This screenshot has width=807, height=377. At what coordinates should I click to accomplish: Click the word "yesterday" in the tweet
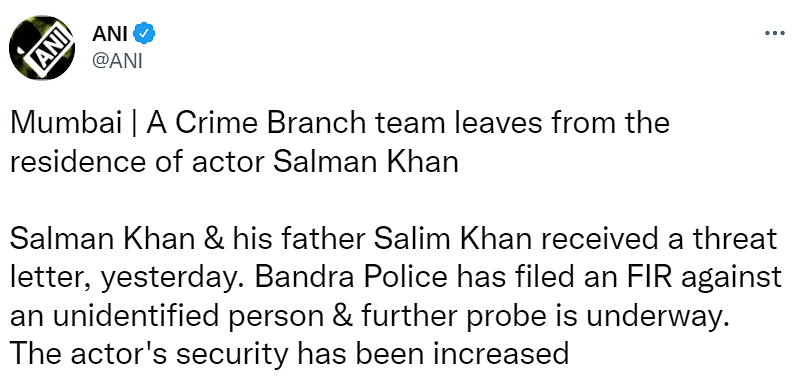click(165, 278)
